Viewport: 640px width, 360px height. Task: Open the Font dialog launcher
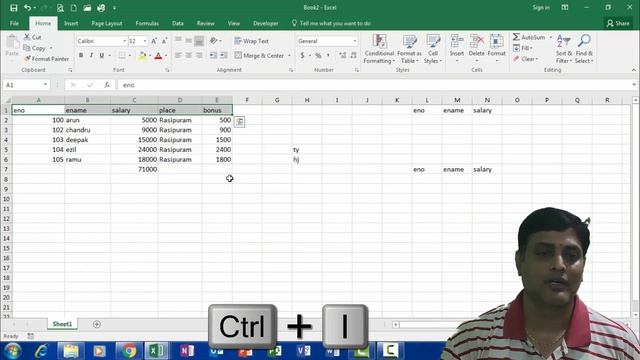tap(167, 70)
